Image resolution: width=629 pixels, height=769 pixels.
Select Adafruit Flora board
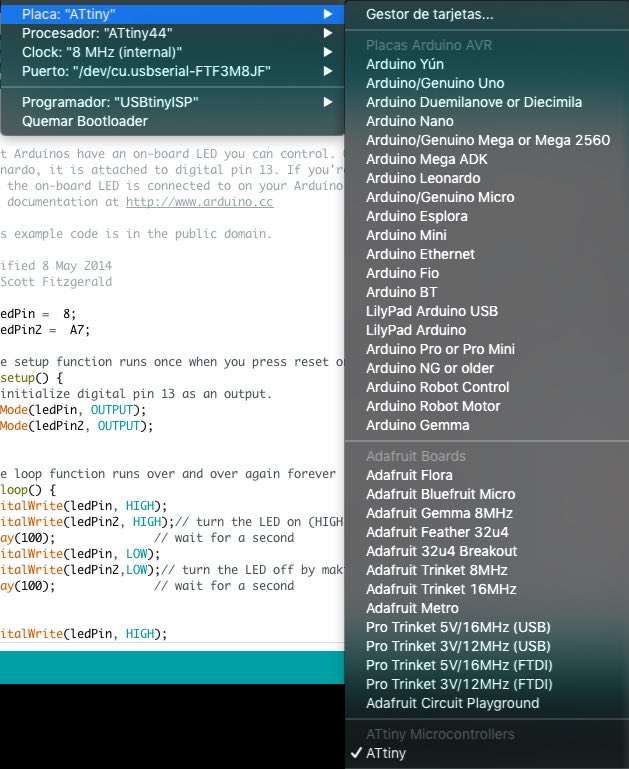pos(409,475)
